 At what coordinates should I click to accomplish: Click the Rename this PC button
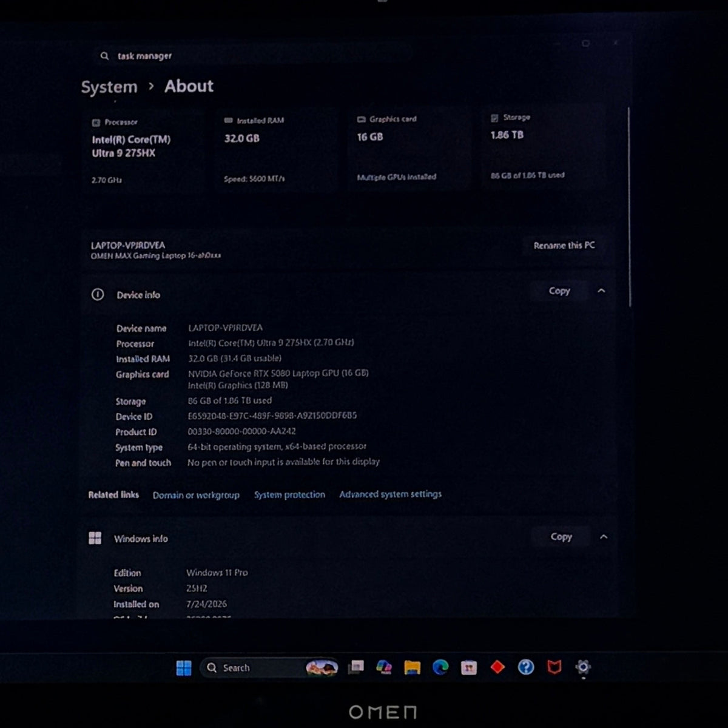pyautogui.click(x=564, y=245)
